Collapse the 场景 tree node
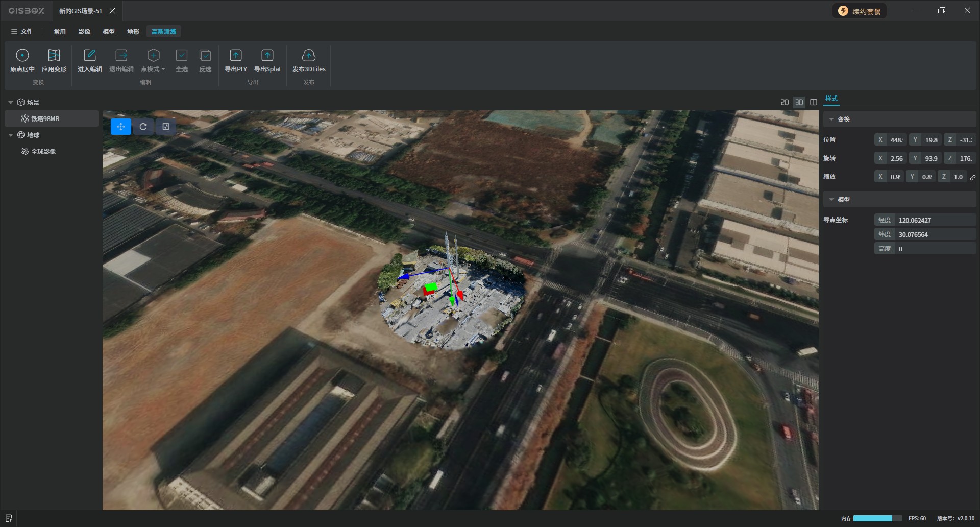980x527 pixels. tap(11, 103)
